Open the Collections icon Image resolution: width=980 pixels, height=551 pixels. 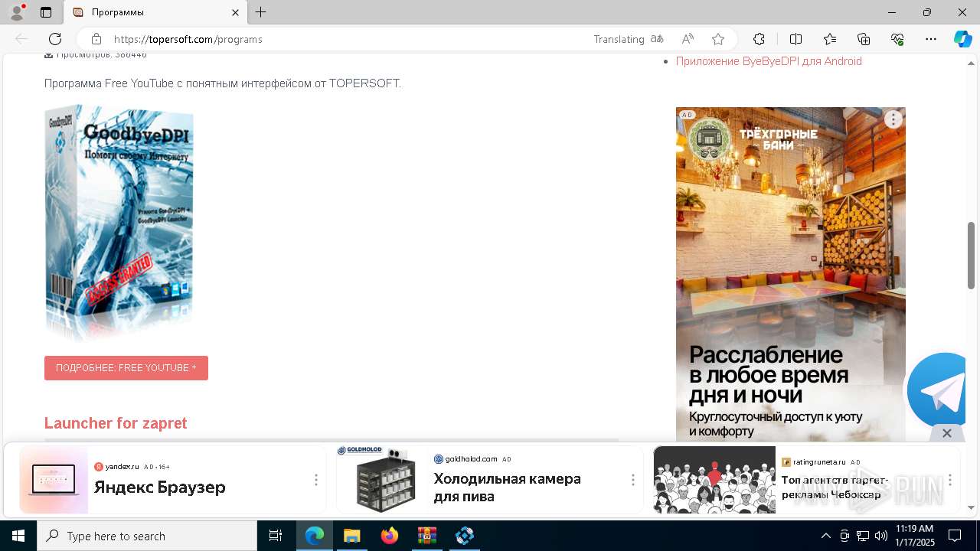[x=864, y=39]
